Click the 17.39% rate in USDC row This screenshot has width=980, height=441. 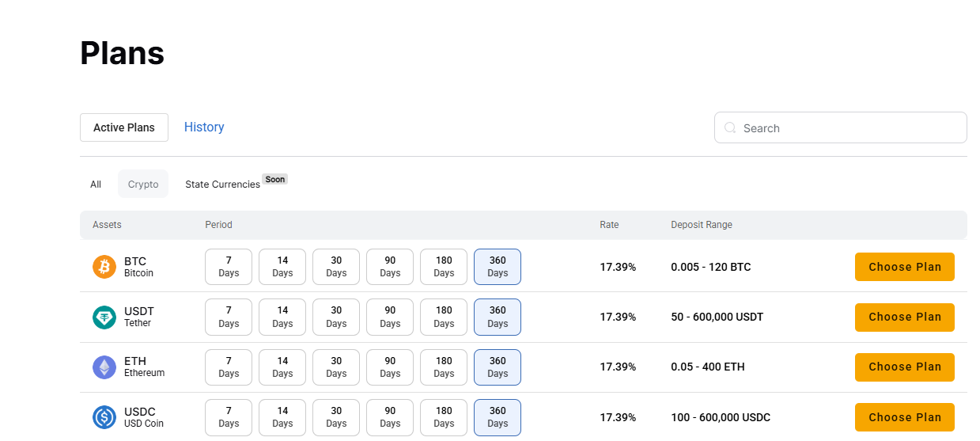click(x=618, y=417)
